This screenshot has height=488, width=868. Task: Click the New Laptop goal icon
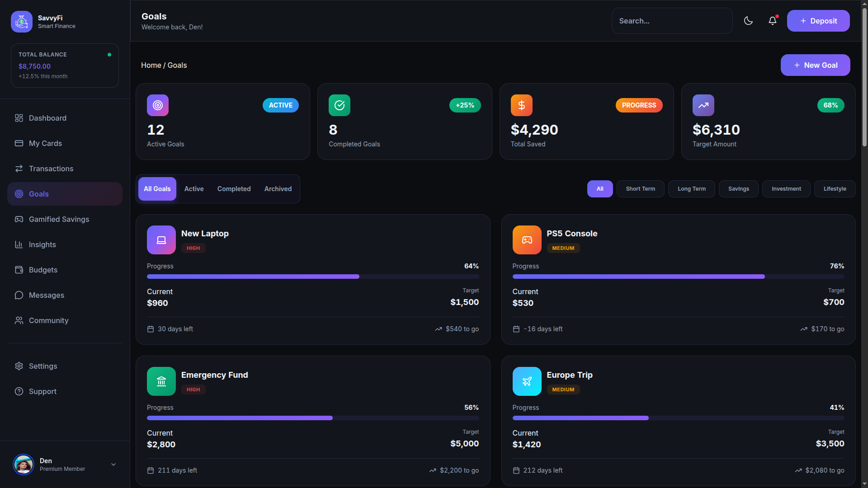(161, 240)
